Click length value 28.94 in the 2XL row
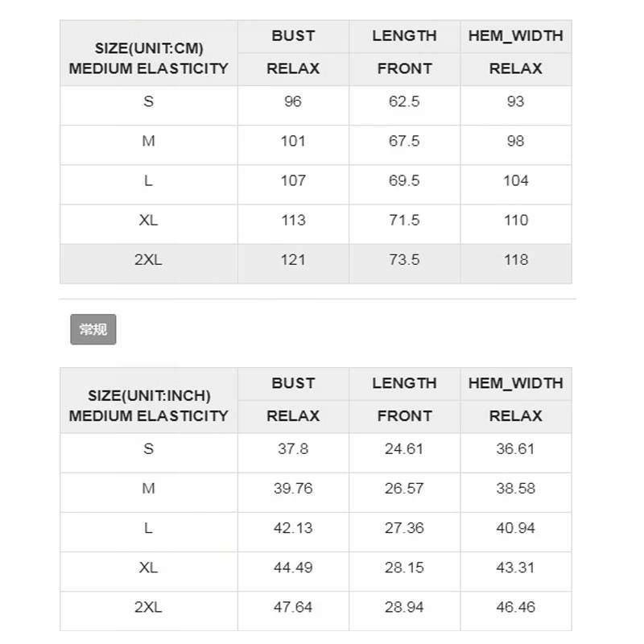Image resolution: width=644 pixels, height=644 pixels. tap(404, 607)
